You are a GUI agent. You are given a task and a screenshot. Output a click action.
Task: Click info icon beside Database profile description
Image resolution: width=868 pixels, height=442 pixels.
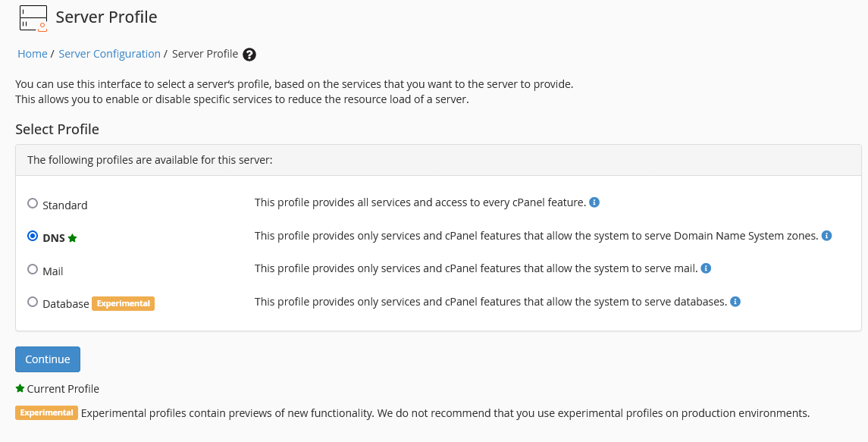(735, 302)
